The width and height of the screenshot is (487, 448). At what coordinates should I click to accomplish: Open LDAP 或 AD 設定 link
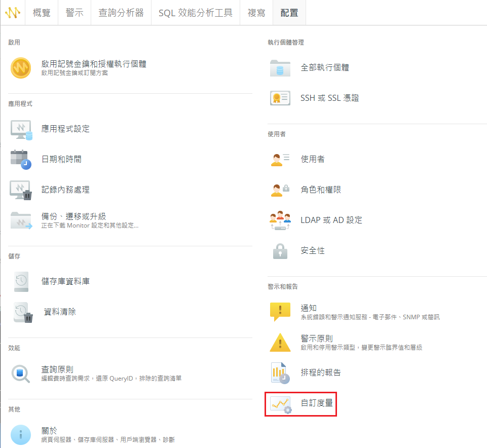click(331, 220)
